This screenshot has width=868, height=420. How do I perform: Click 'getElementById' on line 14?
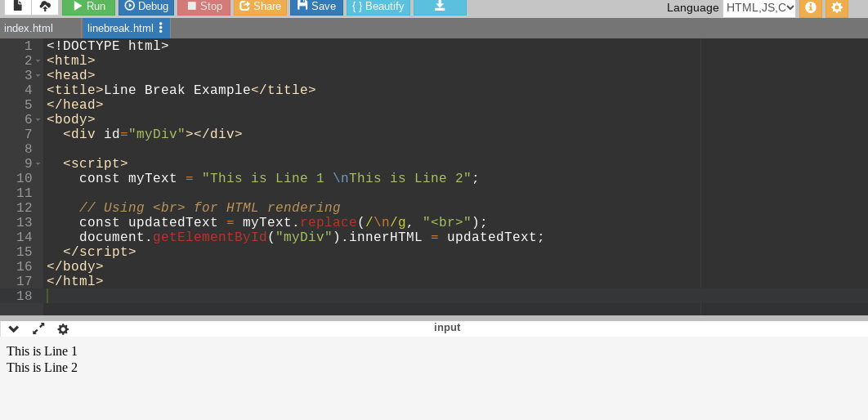pyautogui.click(x=210, y=238)
